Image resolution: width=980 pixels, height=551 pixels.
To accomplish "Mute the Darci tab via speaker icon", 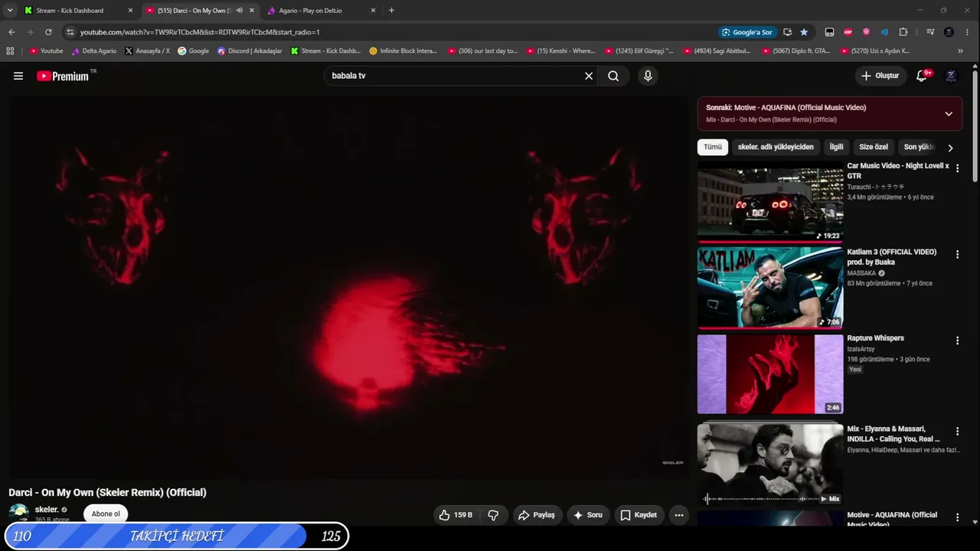I will (x=239, y=11).
